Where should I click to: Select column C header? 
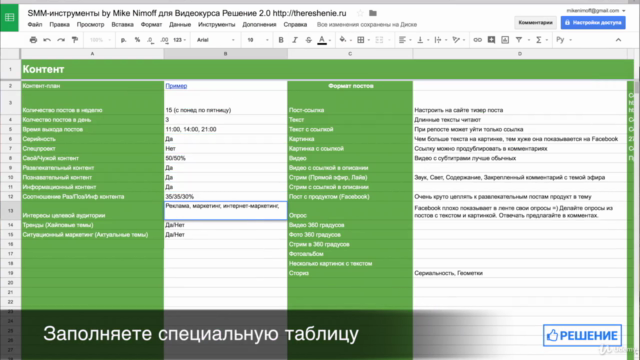point(350,54)
